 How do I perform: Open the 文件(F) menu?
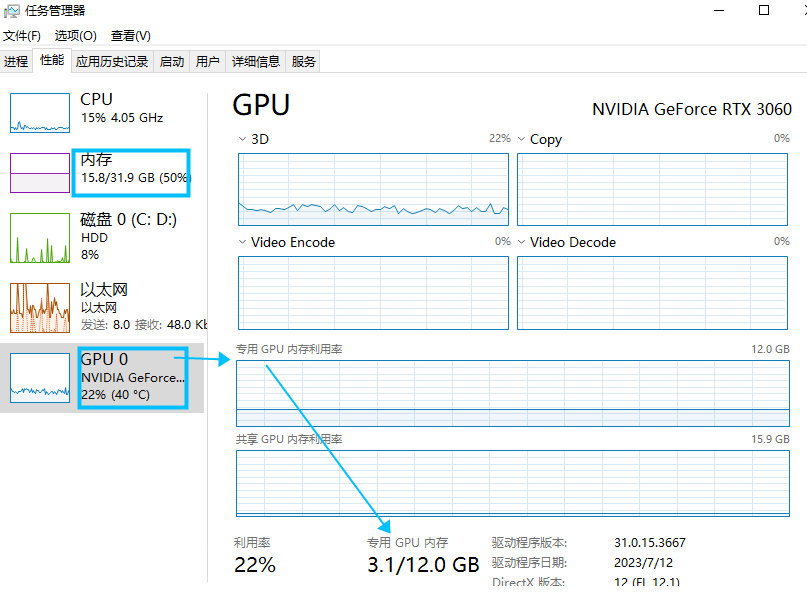pos(21,35)
